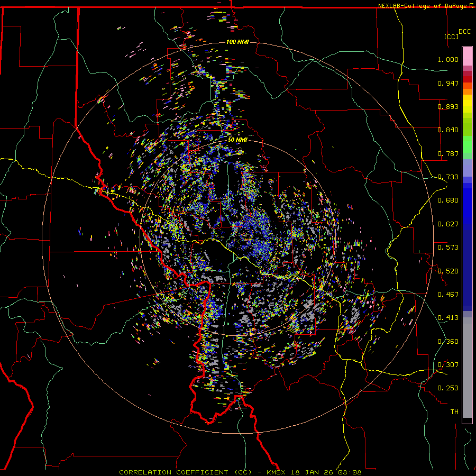Click the 50 NMI range ring label
The image size is (476, 476).
point(237,140)
